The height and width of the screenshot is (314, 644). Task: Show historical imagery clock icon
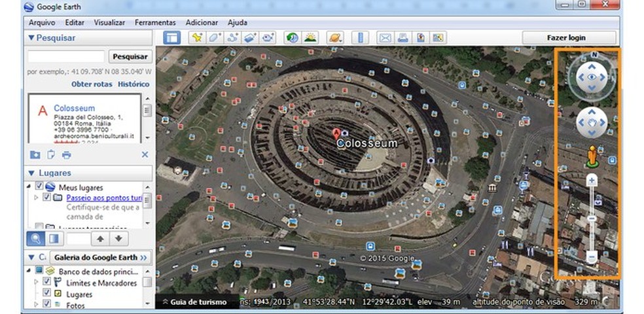coord(293,38)
